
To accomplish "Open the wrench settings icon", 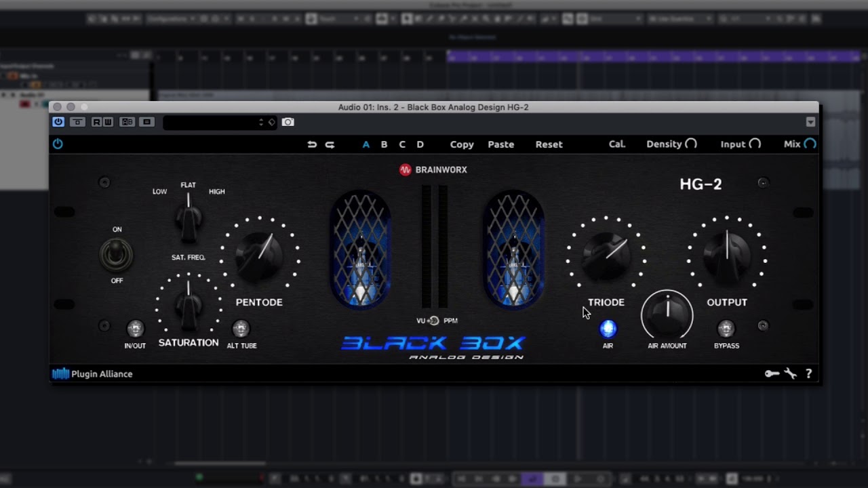I will point(790,373).
